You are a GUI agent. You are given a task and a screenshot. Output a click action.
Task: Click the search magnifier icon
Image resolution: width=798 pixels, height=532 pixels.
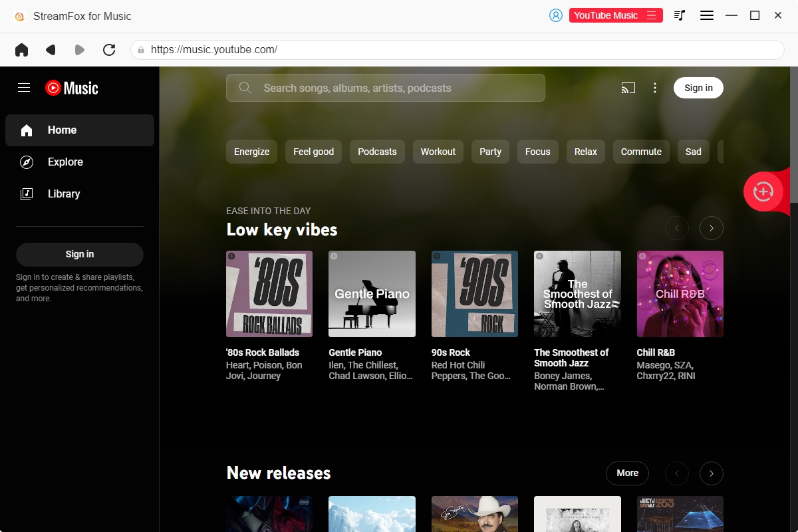click(x=245, y=88)
